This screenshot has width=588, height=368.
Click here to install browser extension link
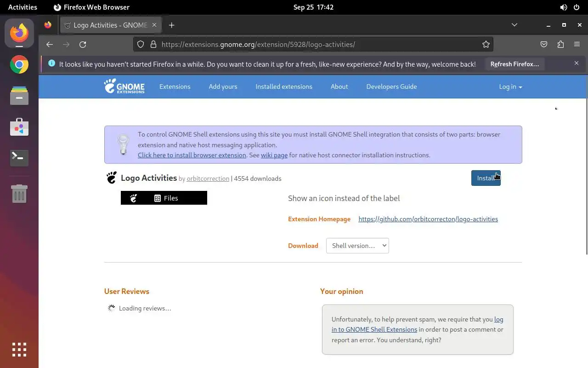coord(192,155)
